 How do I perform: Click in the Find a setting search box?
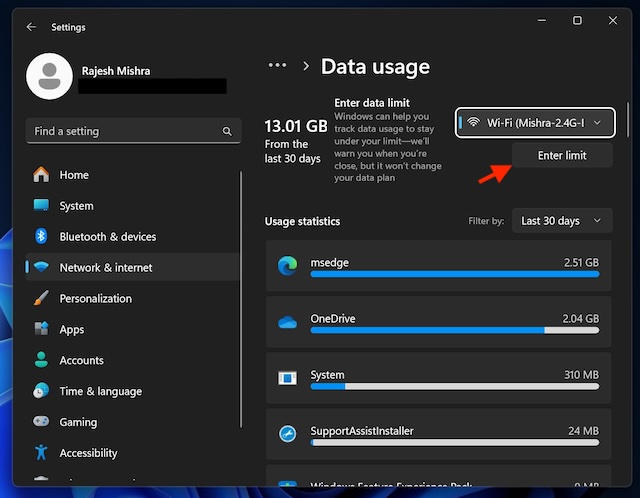pos(133,131)
